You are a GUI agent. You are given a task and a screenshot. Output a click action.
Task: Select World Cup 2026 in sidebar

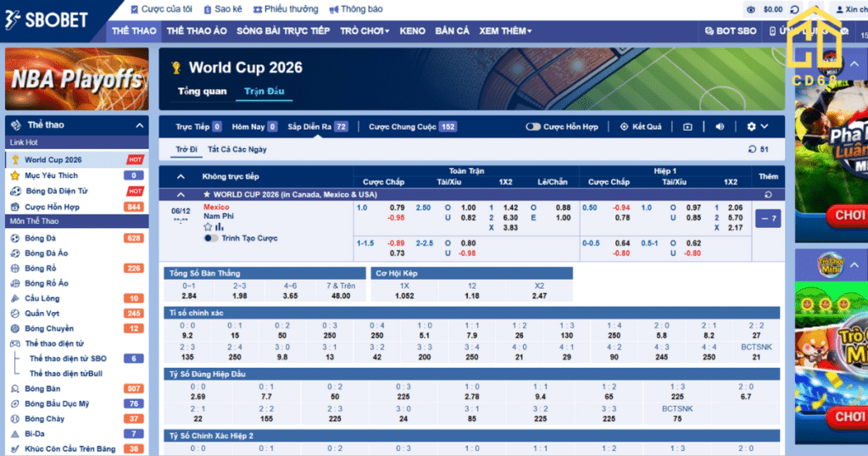[x=77, y=160]
